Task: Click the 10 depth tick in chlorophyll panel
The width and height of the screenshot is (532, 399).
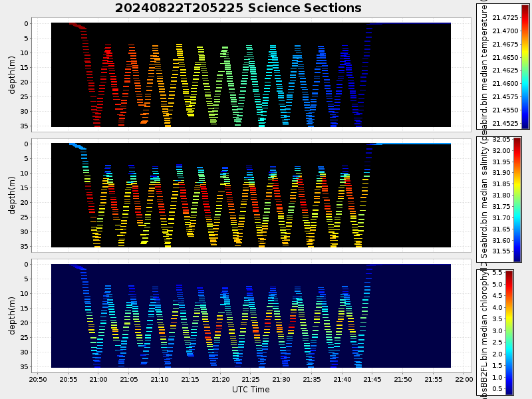Action: click(25, 293)
